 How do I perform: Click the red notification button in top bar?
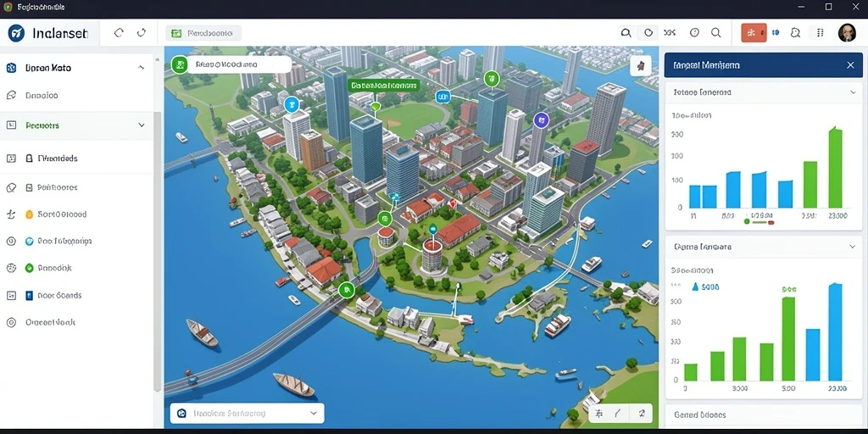click(754, 33)
